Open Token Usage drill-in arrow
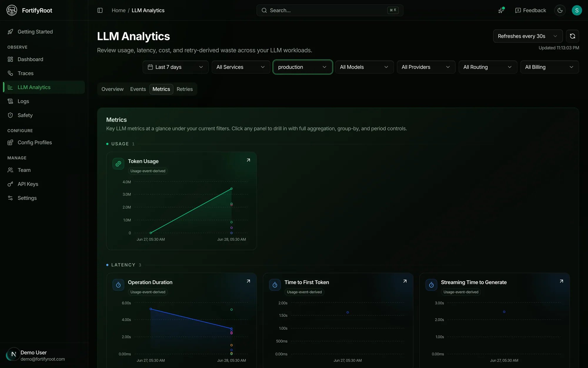588x368 pixels. click(x=248, y=160)
